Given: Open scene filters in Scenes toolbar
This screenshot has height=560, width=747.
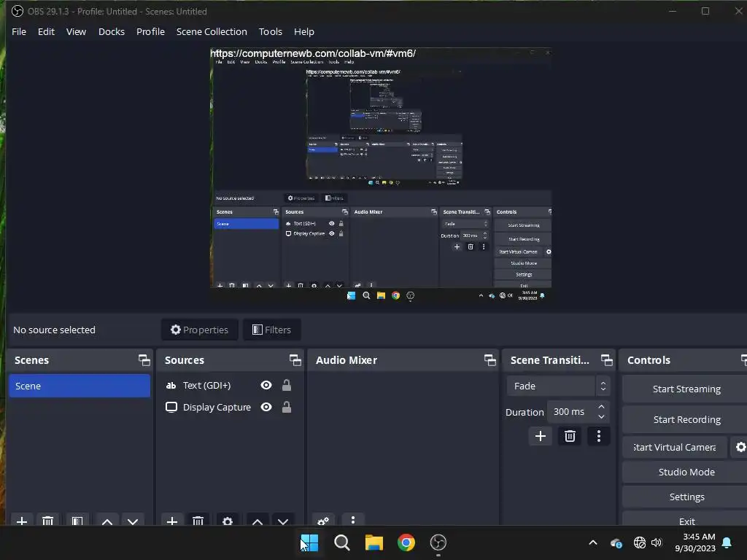Looking at the screenshot, I should (77, 521).
